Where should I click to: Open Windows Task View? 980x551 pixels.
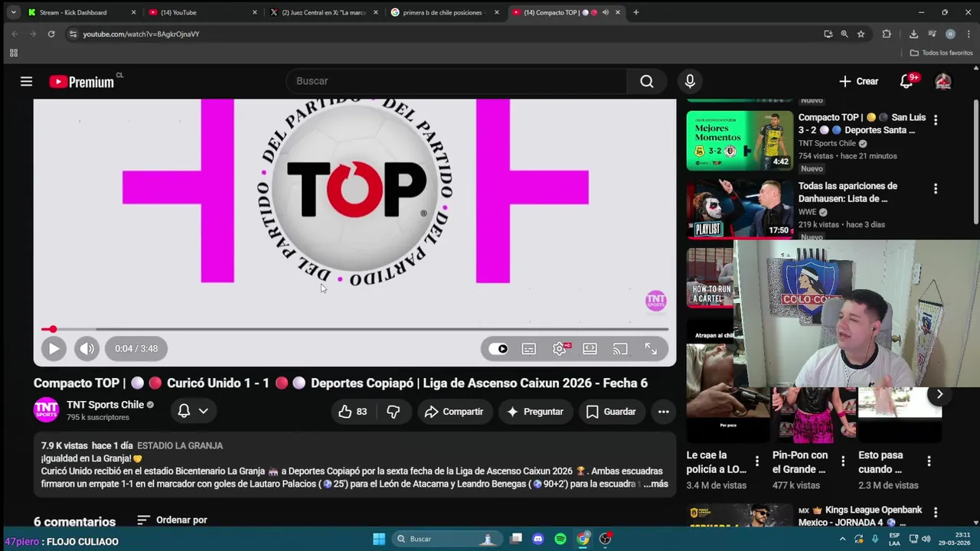point(516,539)
